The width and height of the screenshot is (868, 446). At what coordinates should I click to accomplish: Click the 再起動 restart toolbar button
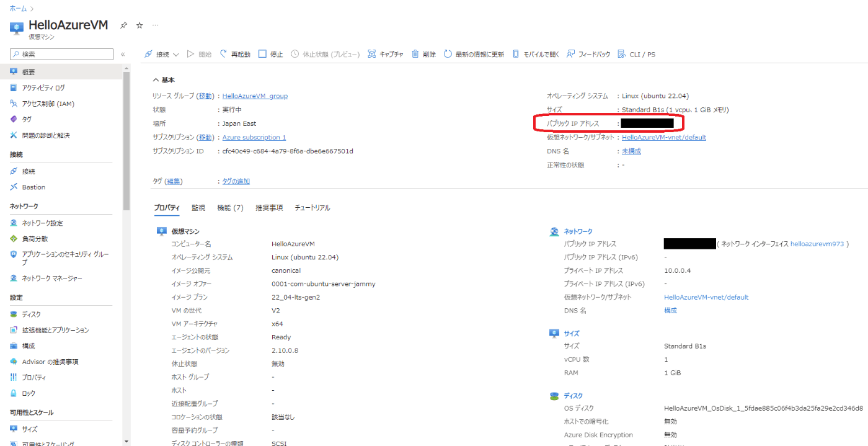click(235, 55)
